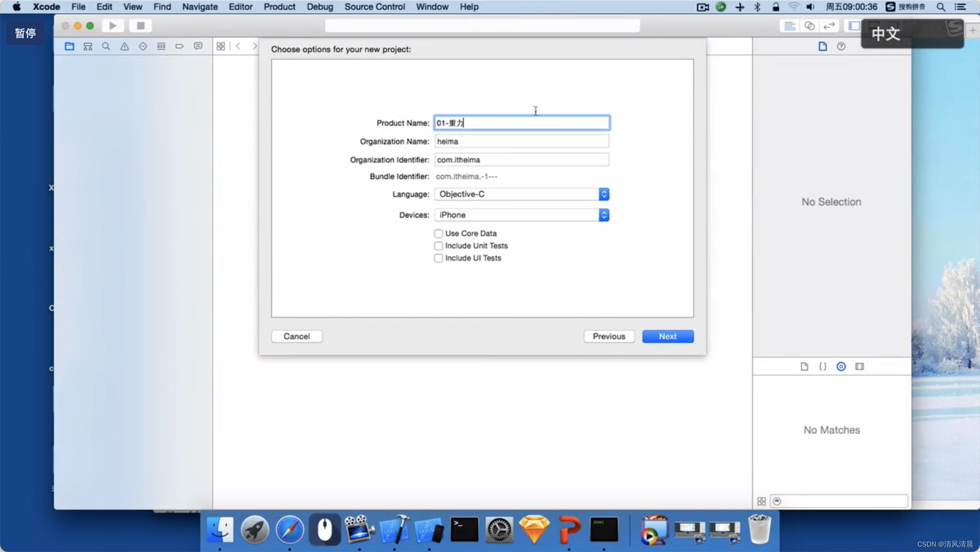
Task: Click the Organization Name text field
Action: click(x=521, y=141)
